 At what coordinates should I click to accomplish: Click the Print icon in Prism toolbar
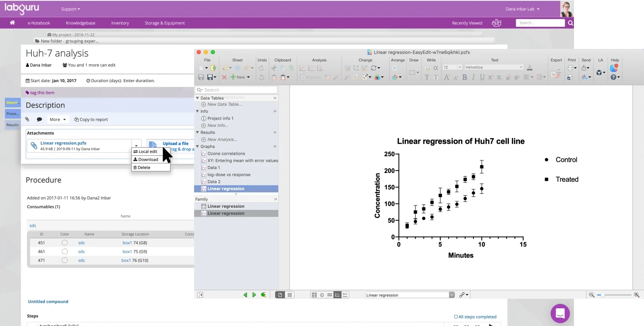tap(570, 68)
